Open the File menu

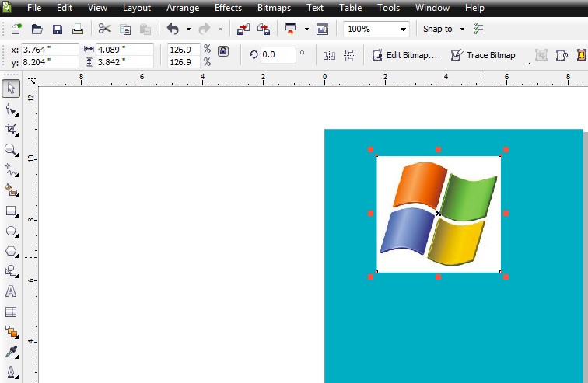click(x=34, y=8)
